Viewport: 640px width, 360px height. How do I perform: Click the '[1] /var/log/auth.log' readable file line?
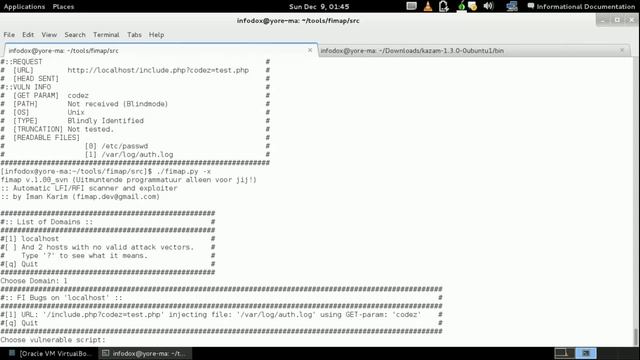pos(129,155)
